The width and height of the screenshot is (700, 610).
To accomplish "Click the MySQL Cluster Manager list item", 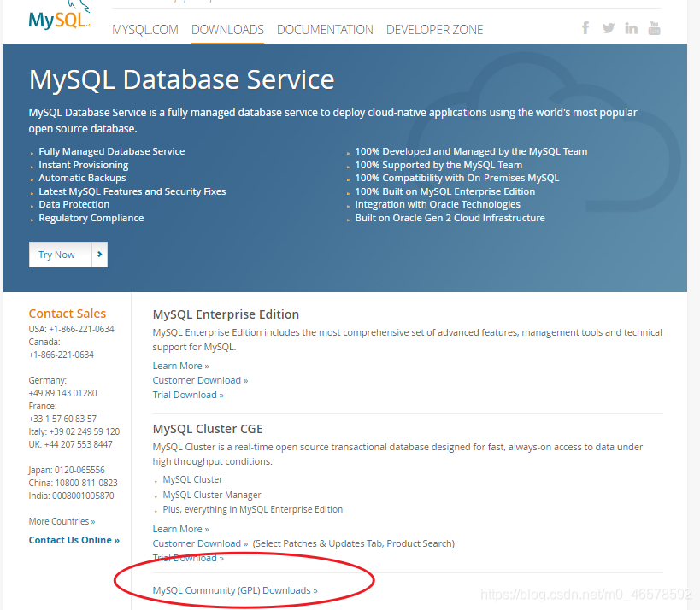I will pyautogui.click(x=212, y=495).
